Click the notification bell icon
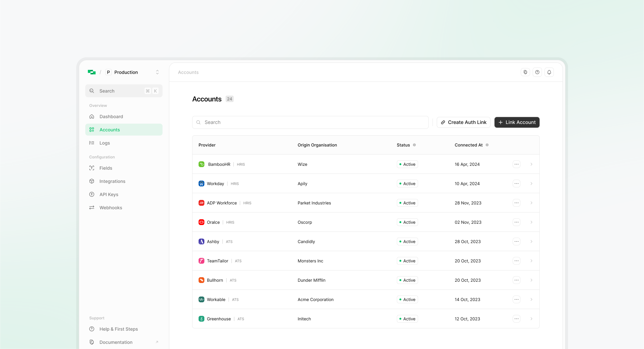This screenshot has width=644, height=349. [x=549, y=72]
